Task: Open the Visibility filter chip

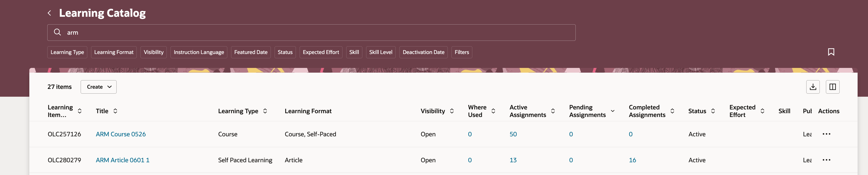Action: click(x=154, y=52)
